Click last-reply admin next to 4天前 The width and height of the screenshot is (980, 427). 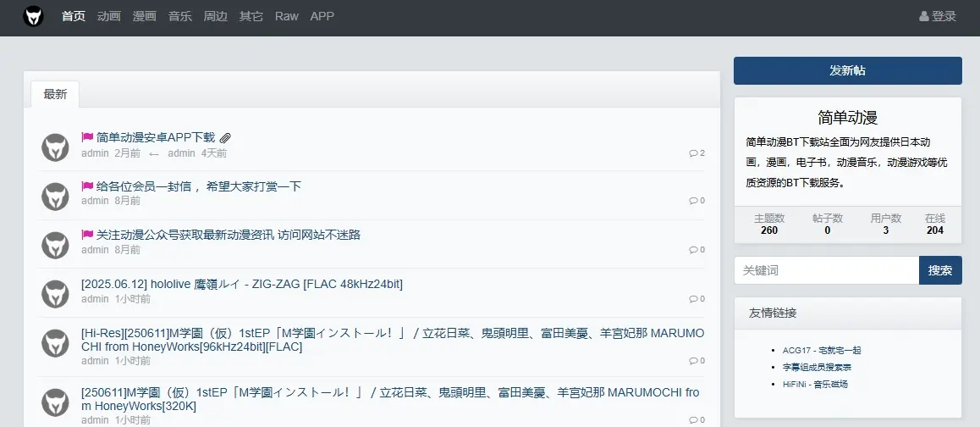point(181,153)
